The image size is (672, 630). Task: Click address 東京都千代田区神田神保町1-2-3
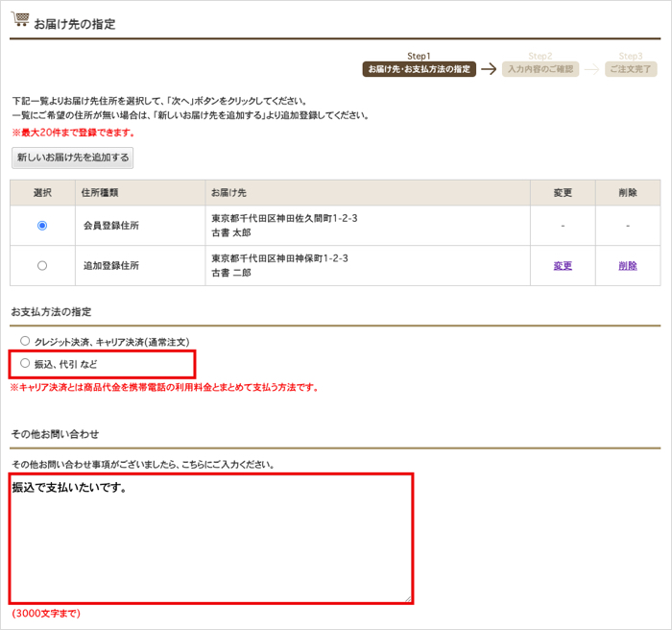(x=279, y=258)
